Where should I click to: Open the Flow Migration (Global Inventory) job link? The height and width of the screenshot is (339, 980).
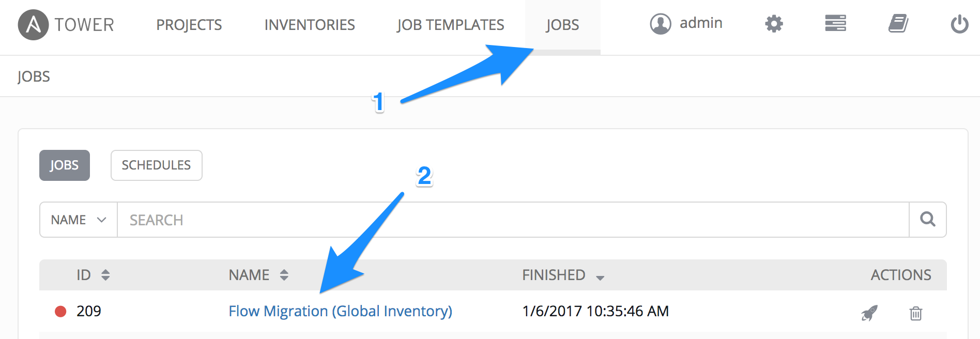coord(340,311)
